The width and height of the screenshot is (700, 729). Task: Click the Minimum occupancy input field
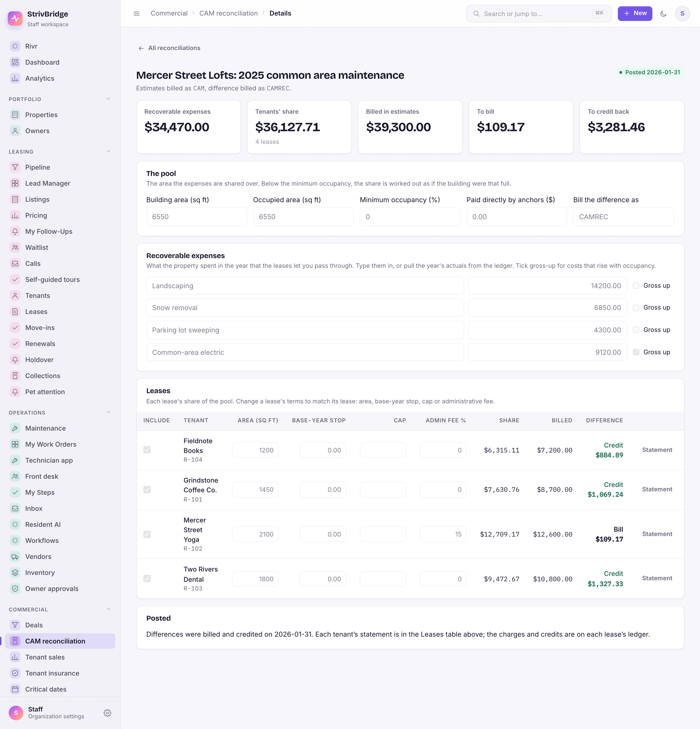pos(410,217)
